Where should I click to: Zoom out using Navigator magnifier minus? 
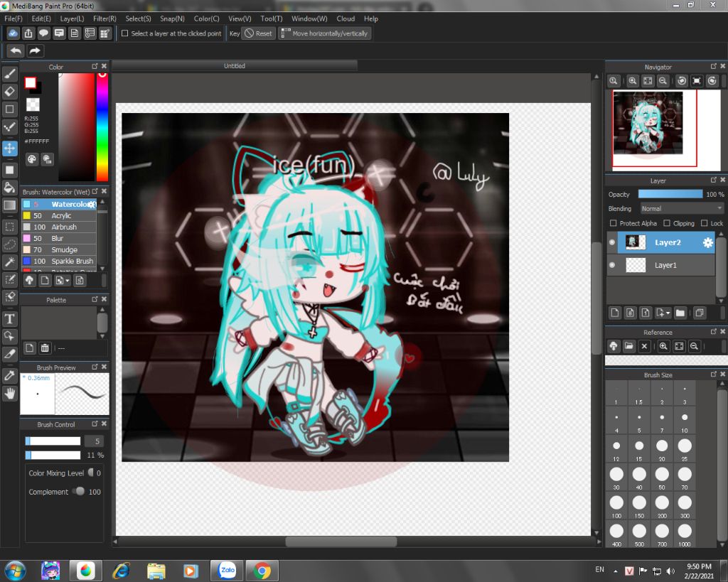pyautogui.click(x=663, y=81)
